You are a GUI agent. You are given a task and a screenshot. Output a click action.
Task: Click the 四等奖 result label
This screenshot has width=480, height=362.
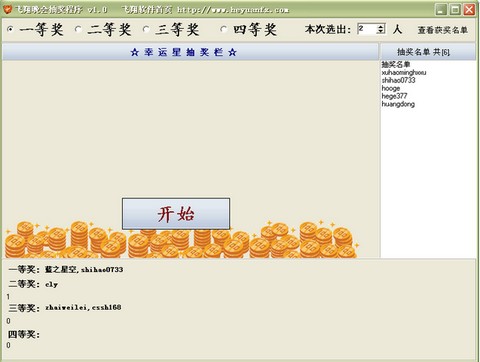(x=24, y=334)
